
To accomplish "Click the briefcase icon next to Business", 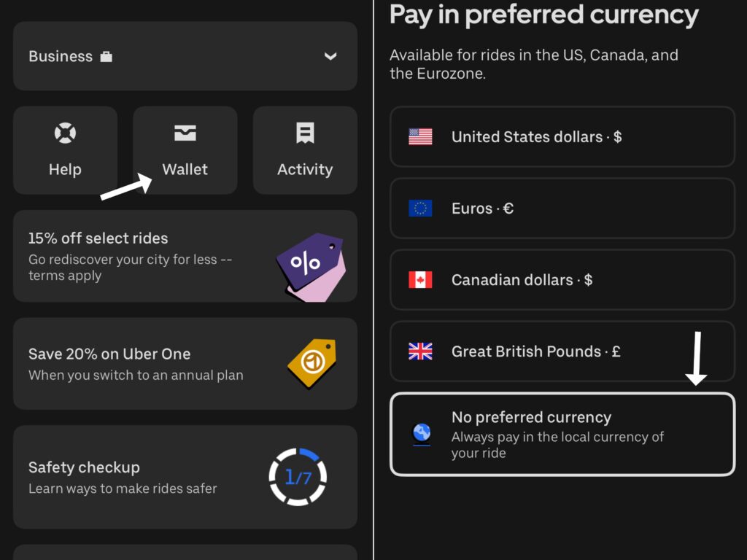I will click(x=107, y=57).
